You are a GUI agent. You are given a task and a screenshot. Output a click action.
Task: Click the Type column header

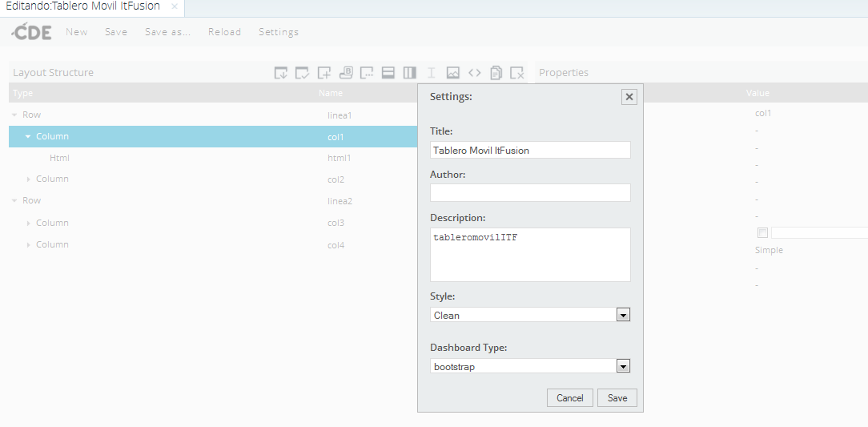tap(22, 93)
